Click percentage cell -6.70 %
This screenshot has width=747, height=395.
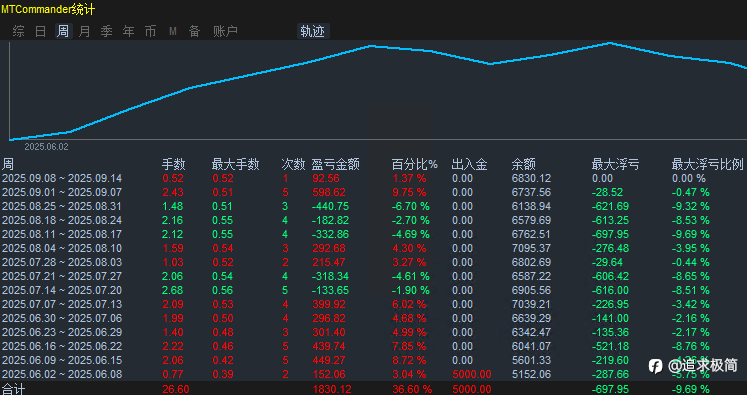point(411,206)
